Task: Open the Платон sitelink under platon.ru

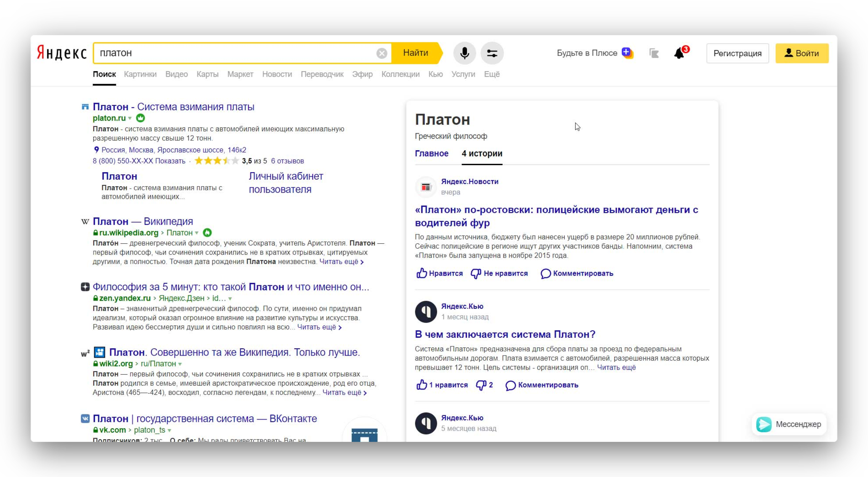Action: click(119, 176)
